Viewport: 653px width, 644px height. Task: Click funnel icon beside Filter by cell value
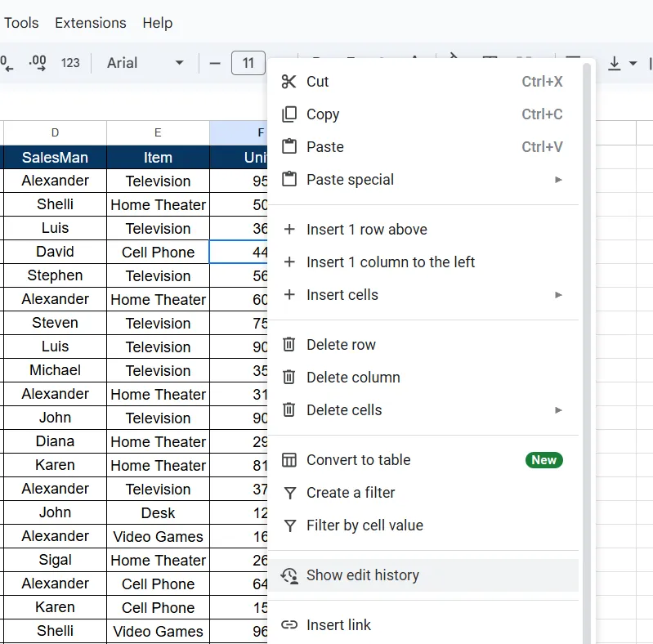[x=289, y=525]
